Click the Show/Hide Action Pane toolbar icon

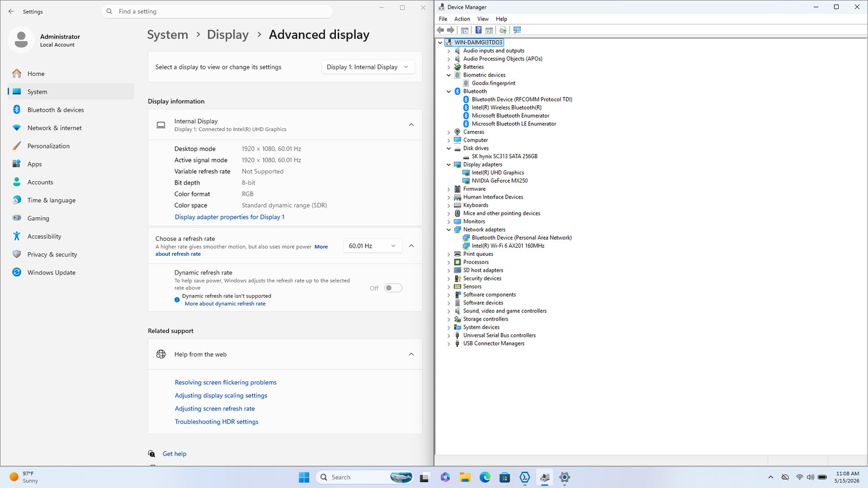coord(489,30)
